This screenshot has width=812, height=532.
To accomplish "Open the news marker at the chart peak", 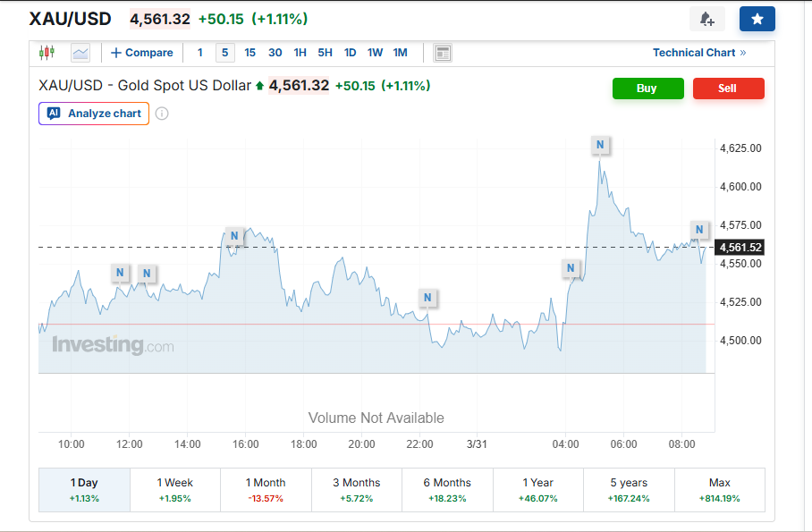I will click(x=600, y=144).
